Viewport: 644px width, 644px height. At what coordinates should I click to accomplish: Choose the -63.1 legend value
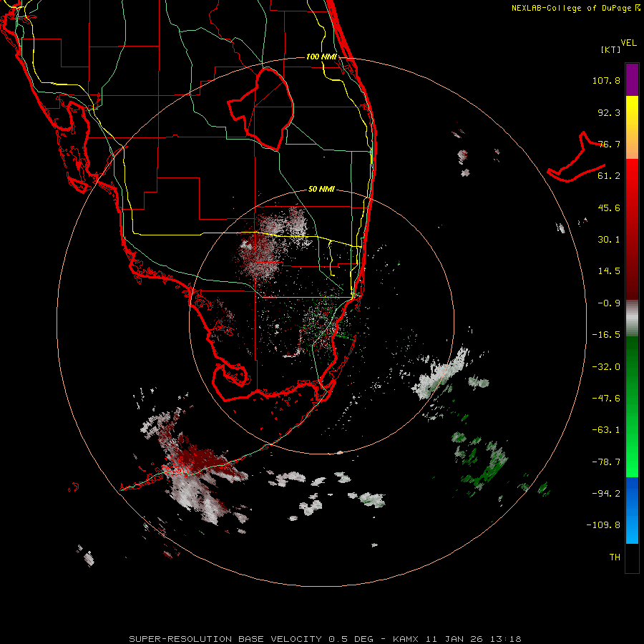[606, 430]
